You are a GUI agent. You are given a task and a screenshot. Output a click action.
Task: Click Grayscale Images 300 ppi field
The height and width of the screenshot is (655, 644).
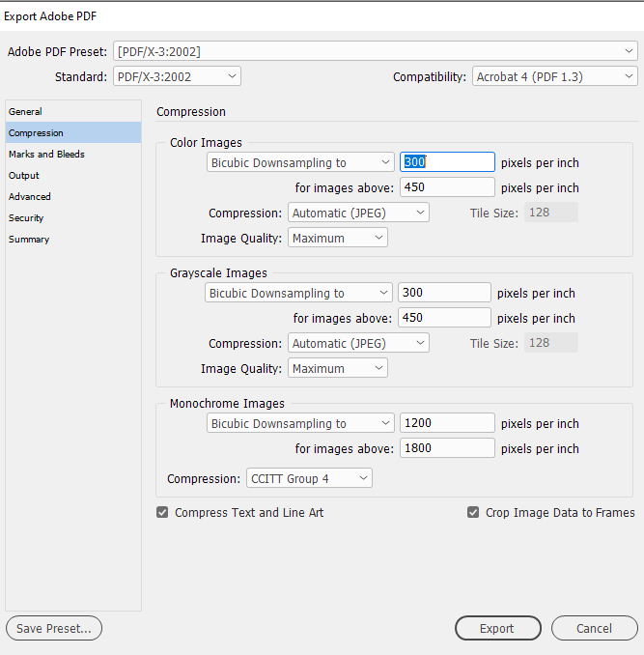(444, 293)
